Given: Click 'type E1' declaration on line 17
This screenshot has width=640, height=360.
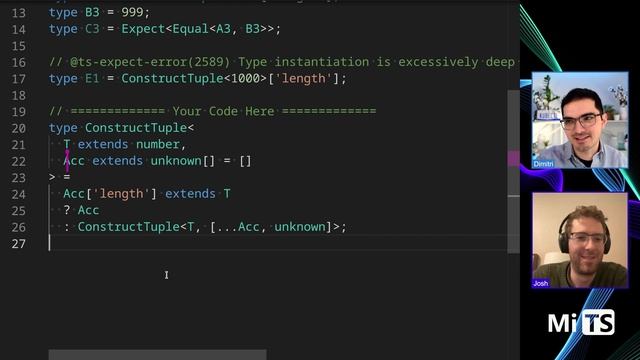Looking at the screenshot, I should tap(74, 78).
